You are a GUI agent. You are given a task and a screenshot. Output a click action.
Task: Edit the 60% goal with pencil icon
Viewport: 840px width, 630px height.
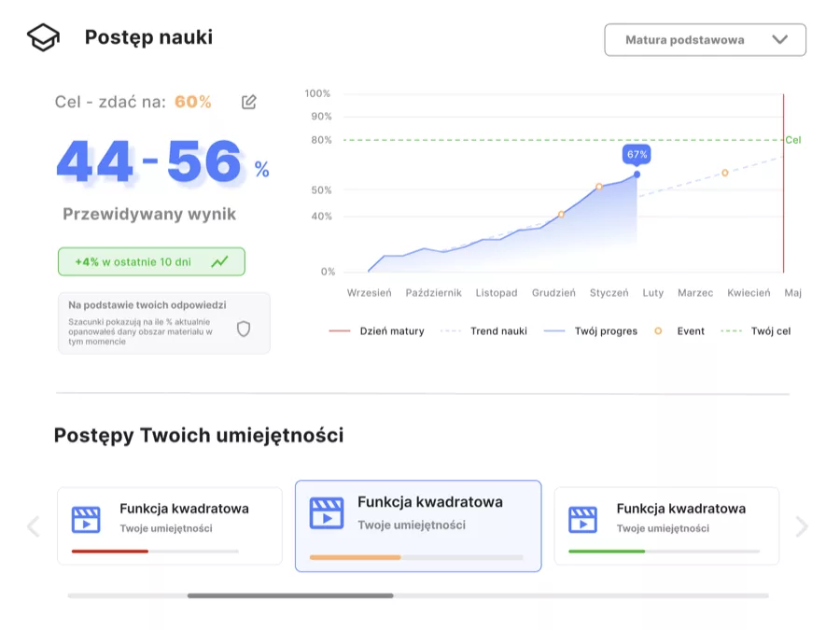(248, 102)
